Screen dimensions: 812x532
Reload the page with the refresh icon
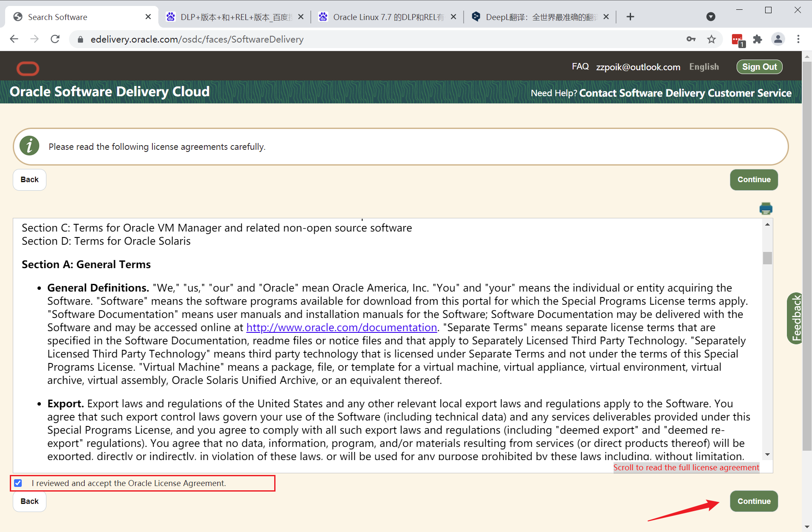55,39
